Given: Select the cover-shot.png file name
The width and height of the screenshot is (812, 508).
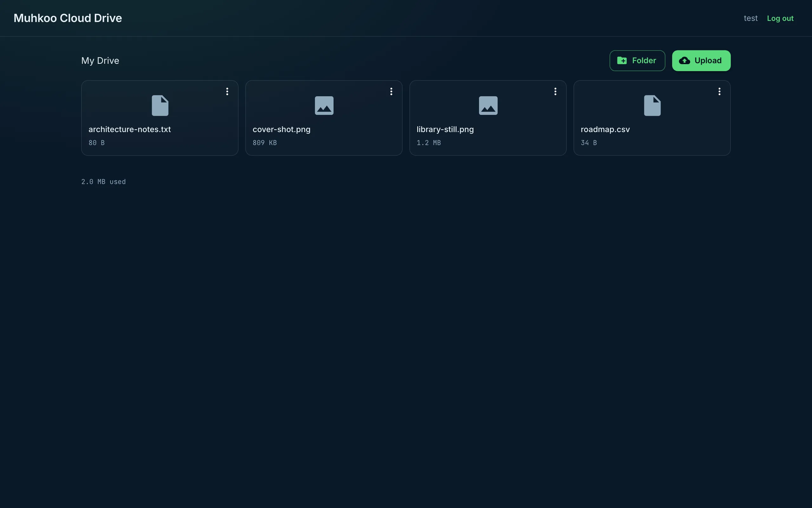Looking at the screenshot, I should coord(281,129).
